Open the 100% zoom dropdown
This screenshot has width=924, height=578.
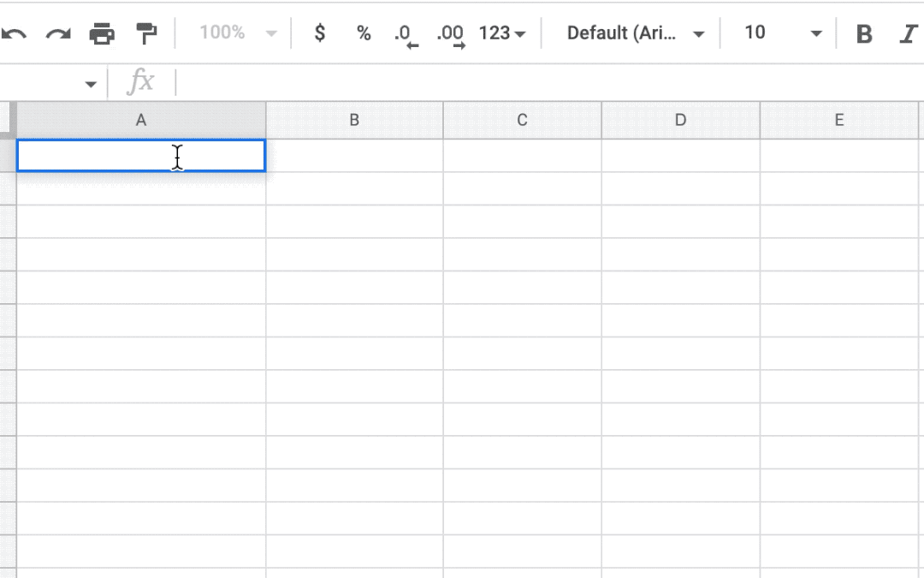tap(237, 33)
